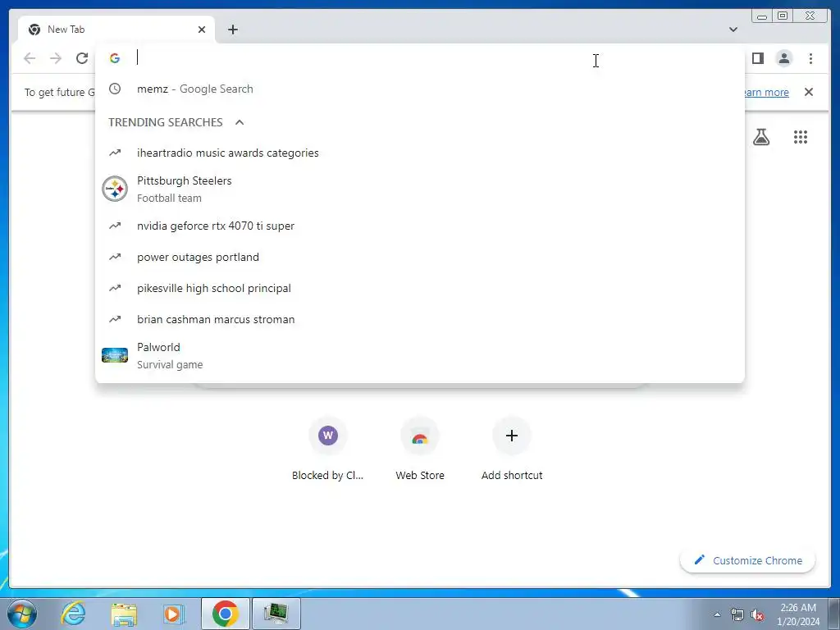The width and height of the screenshot is (840, 630).
Task: Click the muted volume tray icon
Action: click(757, 614)
